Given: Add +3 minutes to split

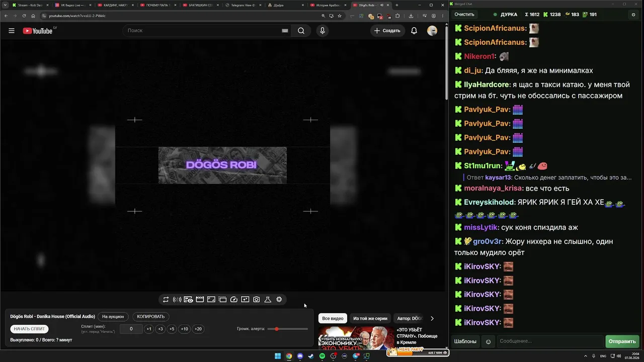Looking at the screenshot, I should pyautogui.click(x=160, y=329).
